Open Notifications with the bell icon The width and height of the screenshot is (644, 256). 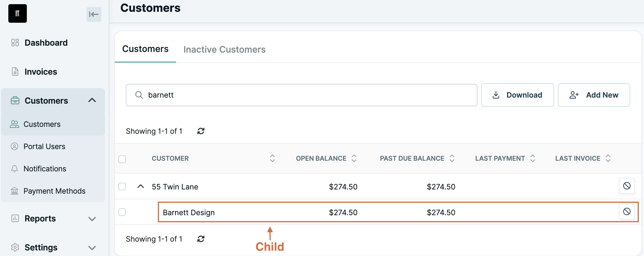pos(15,169)
